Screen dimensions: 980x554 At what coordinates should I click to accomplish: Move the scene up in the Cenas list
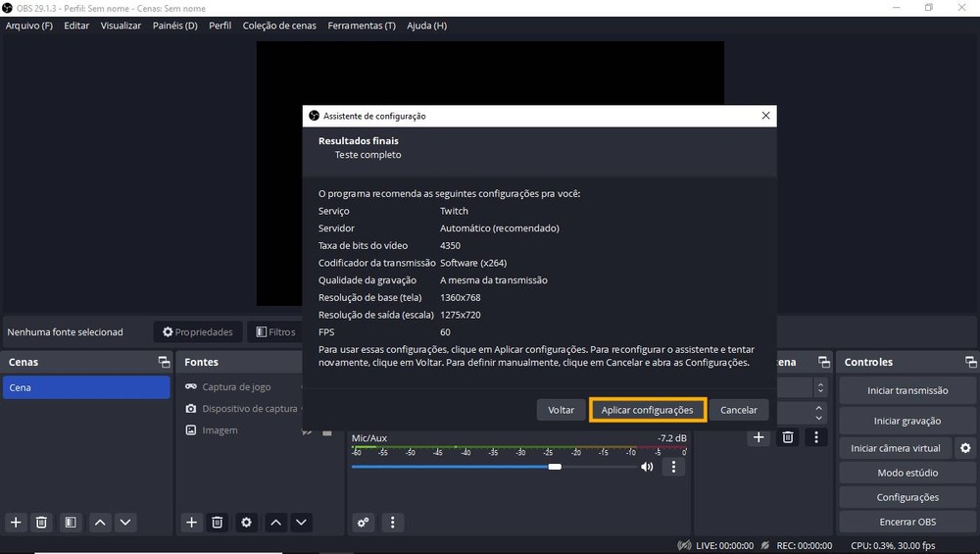point(100,522)
